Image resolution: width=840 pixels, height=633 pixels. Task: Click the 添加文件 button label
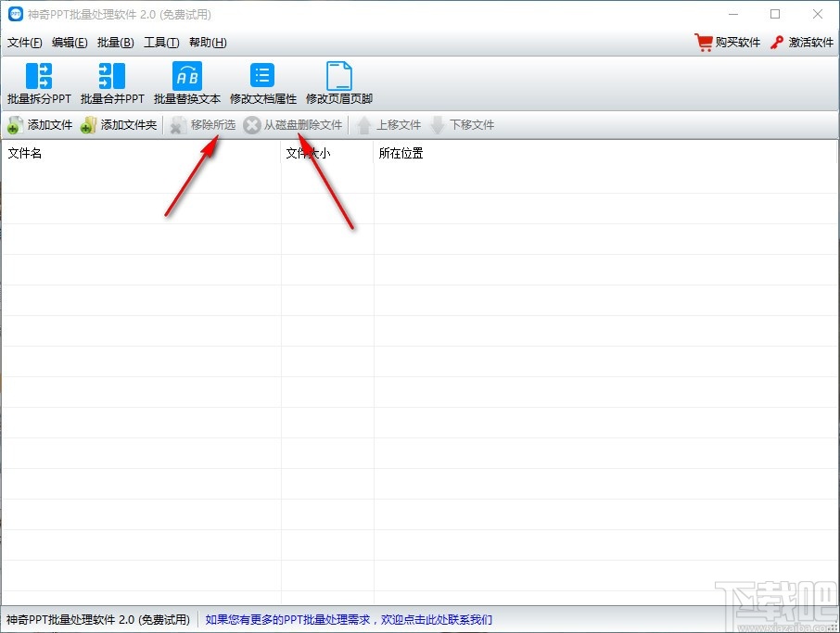click(50, 125)
